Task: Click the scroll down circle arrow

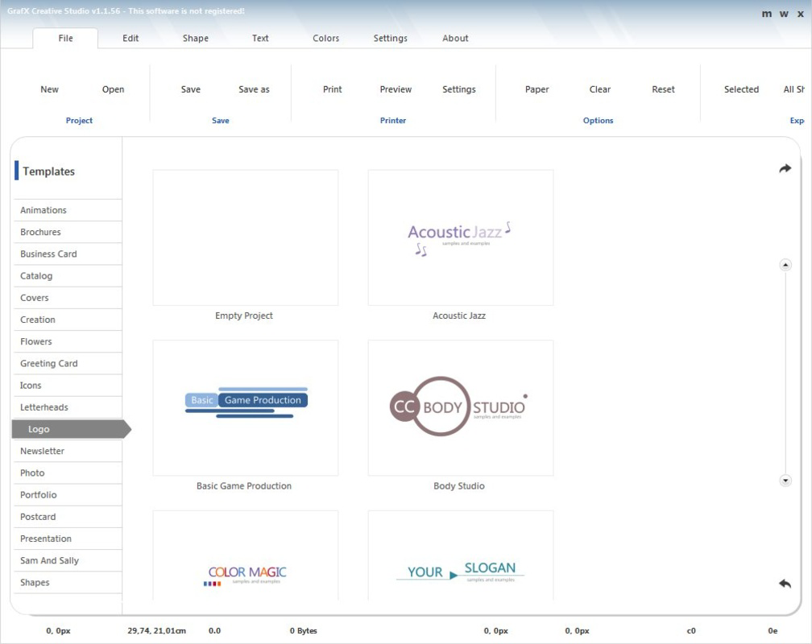Action: [x=785, y=481]
